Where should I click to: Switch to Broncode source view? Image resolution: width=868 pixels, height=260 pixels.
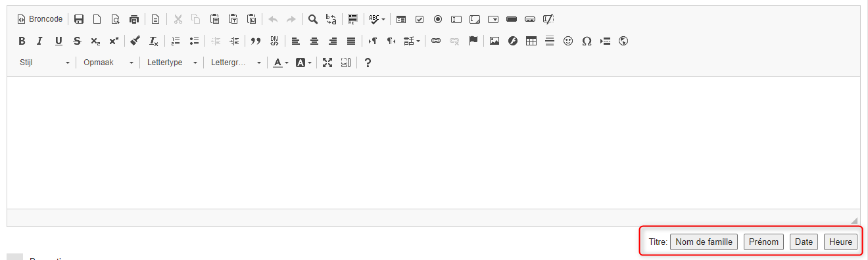(39, 19)
